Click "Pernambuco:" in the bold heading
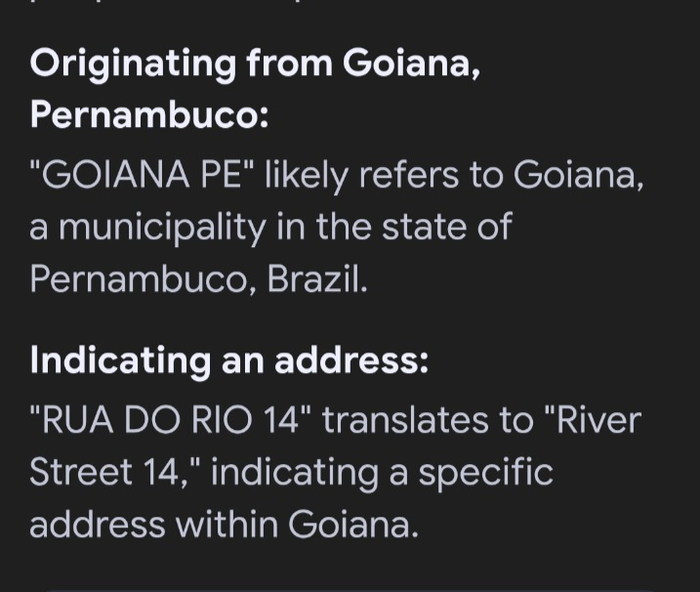Screen dimensions: 700x592 (149, 114)
